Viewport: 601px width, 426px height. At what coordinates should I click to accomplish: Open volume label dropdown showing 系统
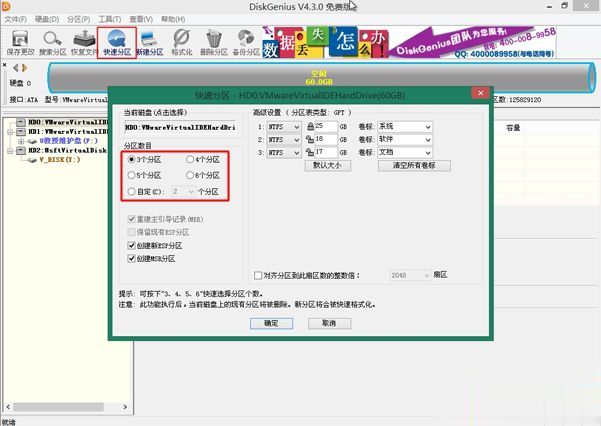405,127
